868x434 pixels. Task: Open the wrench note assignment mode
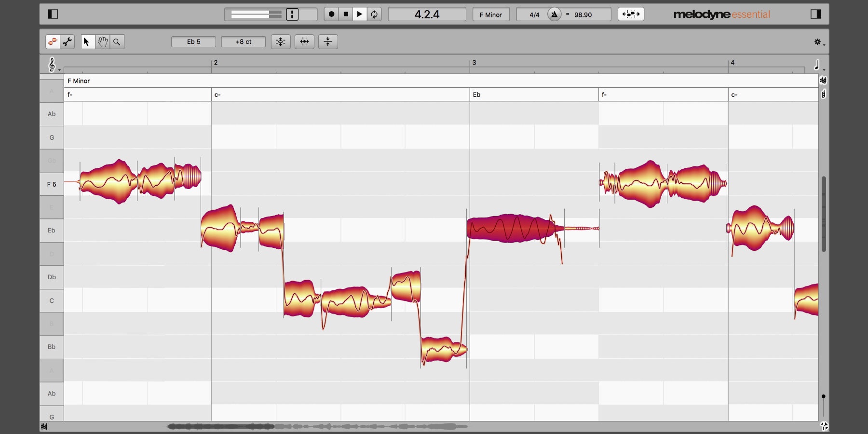(68, 42)
